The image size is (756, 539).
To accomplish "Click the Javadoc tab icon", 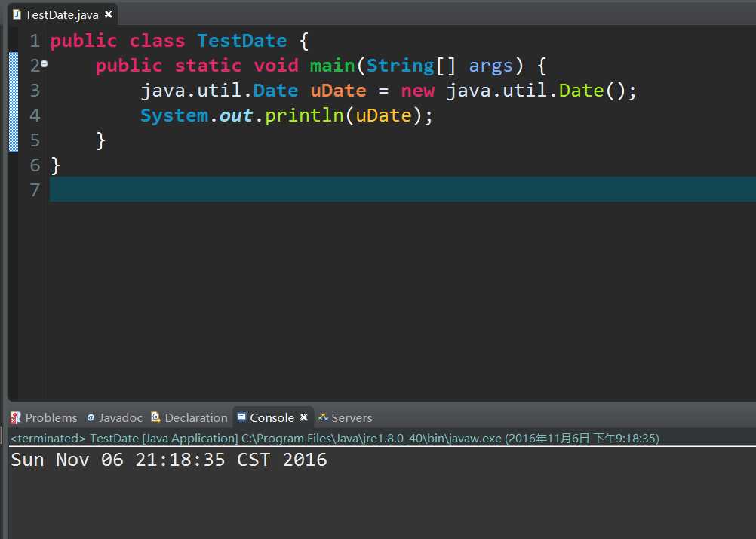I will (x=90, y=417).
